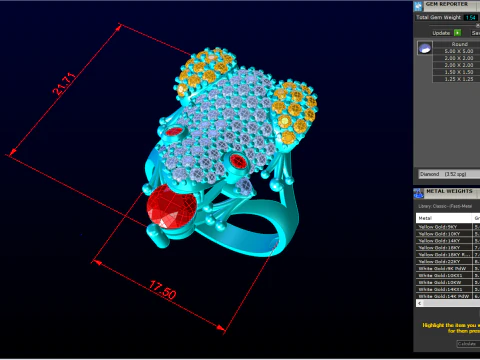Select the round gem shape thumbnail
This screenshot has height=360, width=480.
pos(425,48)
